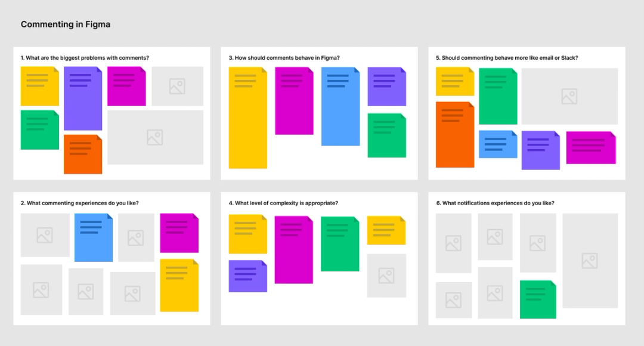Click the board title 'Commenting in Figma'
This screenshot has height=346, width=644.
pyautogui.click(x=65, y=24)
